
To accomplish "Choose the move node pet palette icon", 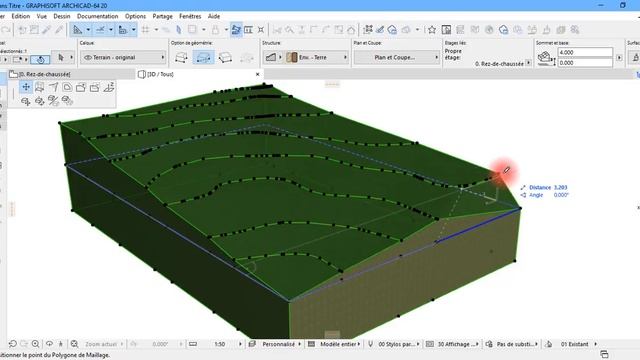I will pyautogui.click(x=26, y=87).
